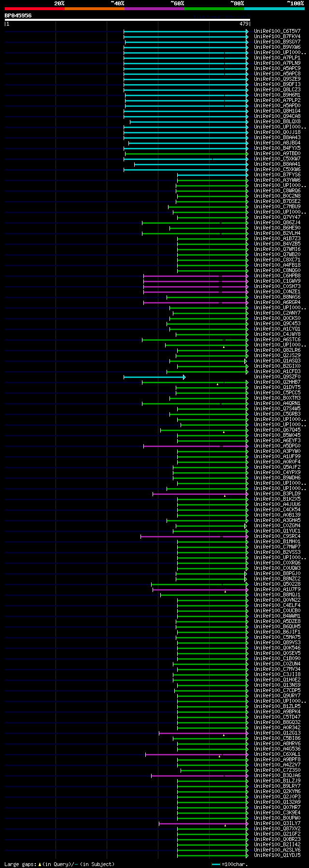Select the UniRef100_Q9SZE9 label

pos(277,79)
